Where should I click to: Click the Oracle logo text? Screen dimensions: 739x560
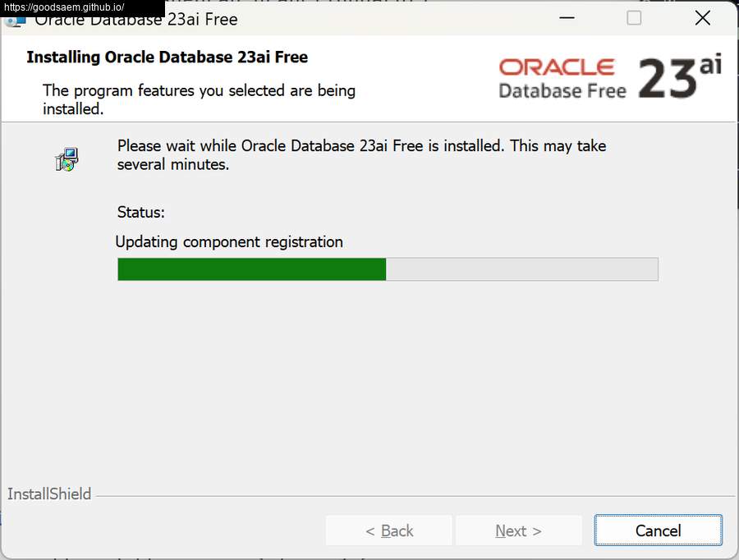(557, 67)
